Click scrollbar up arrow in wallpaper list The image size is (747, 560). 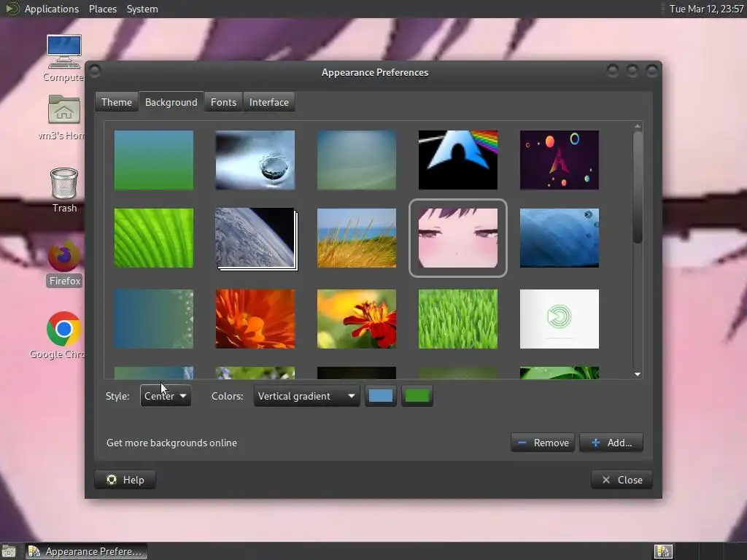(638, 126)
